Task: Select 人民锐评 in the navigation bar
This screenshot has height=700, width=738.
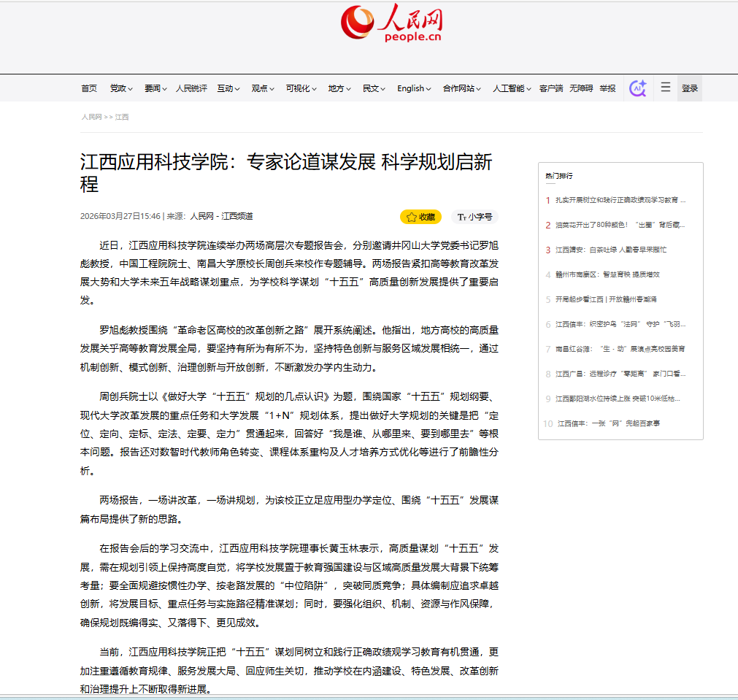Action: point(191,88)
